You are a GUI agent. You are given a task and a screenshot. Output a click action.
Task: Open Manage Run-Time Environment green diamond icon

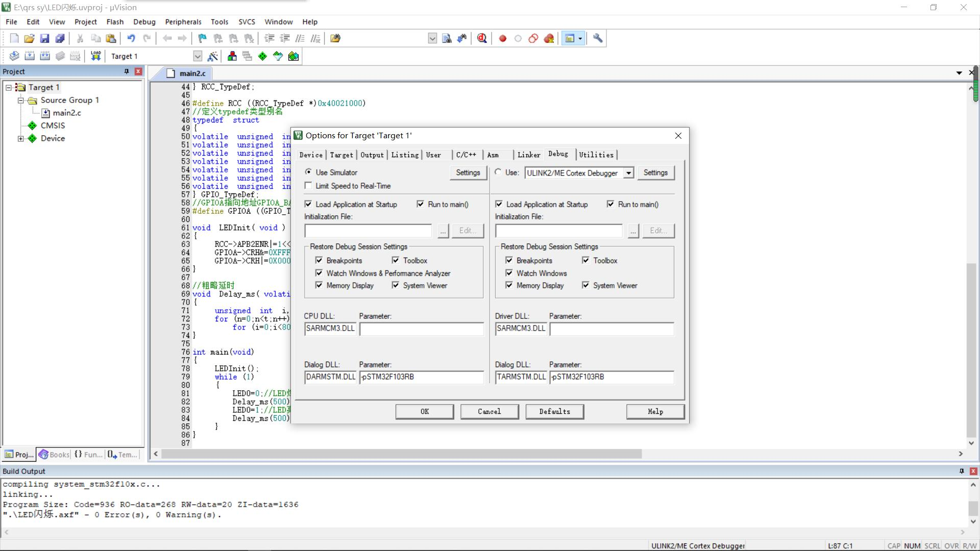(x=262, y=56)
